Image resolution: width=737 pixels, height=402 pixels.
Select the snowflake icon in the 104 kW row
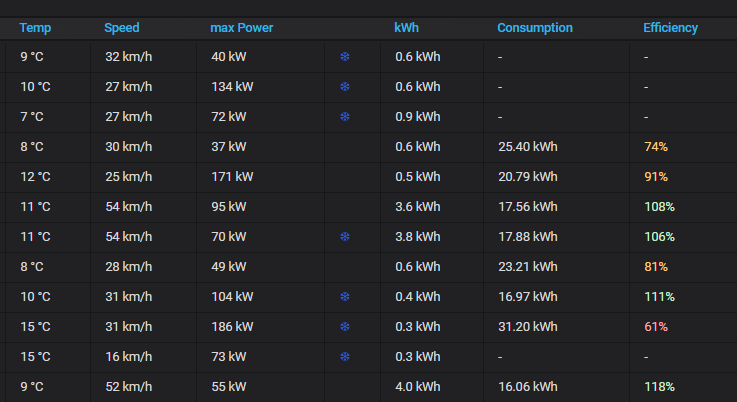[345, 297]
